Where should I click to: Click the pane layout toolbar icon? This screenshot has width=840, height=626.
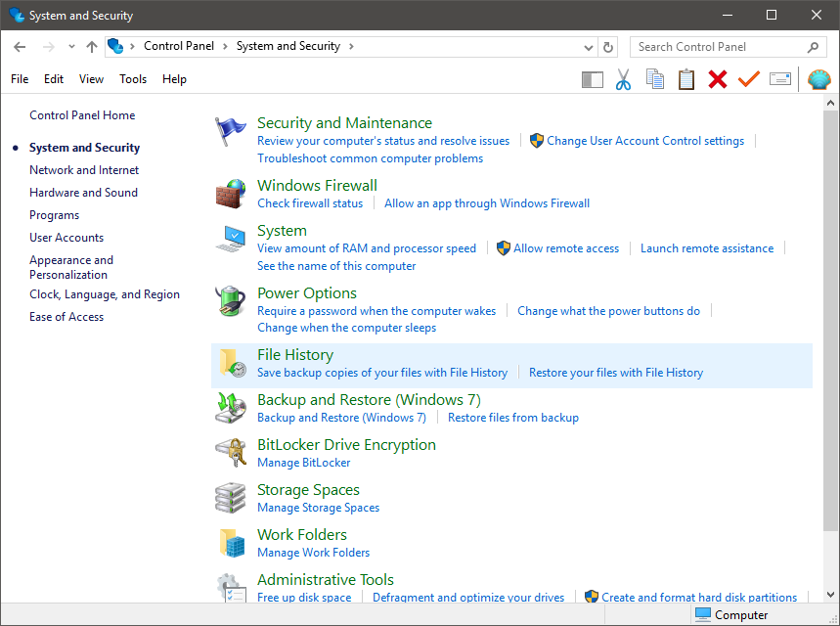click(593, 80)
